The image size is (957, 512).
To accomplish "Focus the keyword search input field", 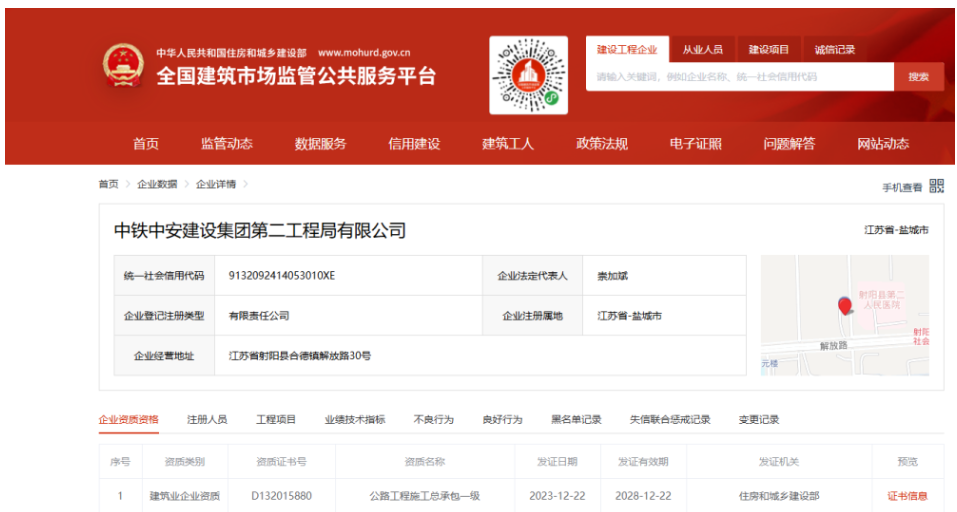I will pyautogui.click(x=740, y=76).
